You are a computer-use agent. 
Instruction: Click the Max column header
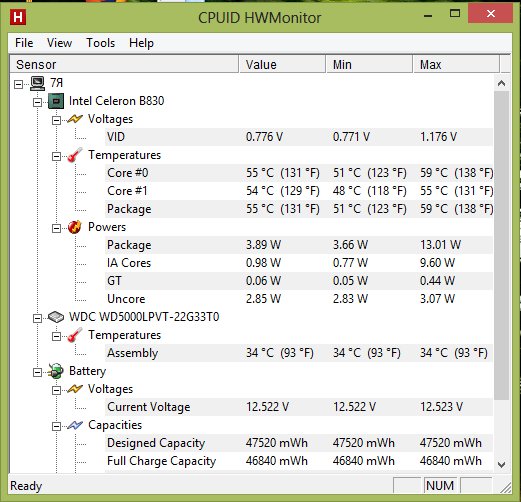tap(456, 64)
